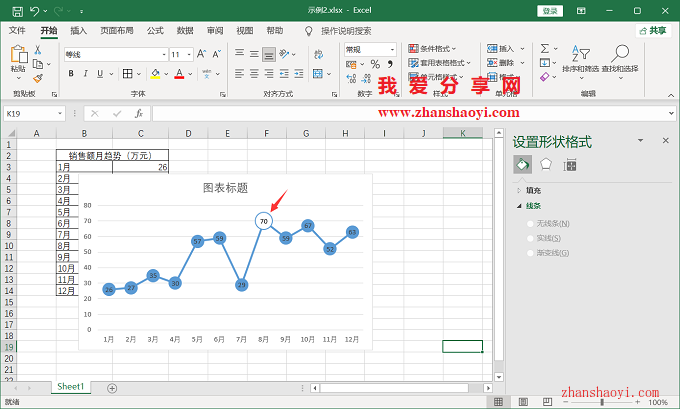
Task: Apply red font color swatch
Action: pos(179,74)
